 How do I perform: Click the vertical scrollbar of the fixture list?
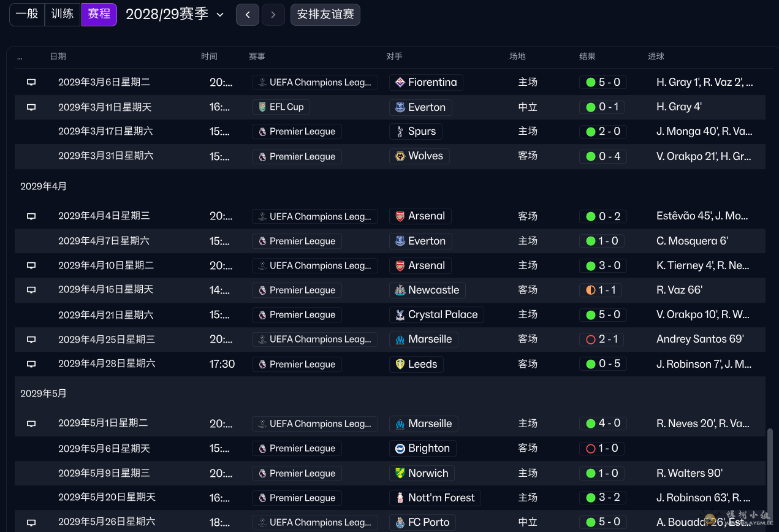(770, 466)
